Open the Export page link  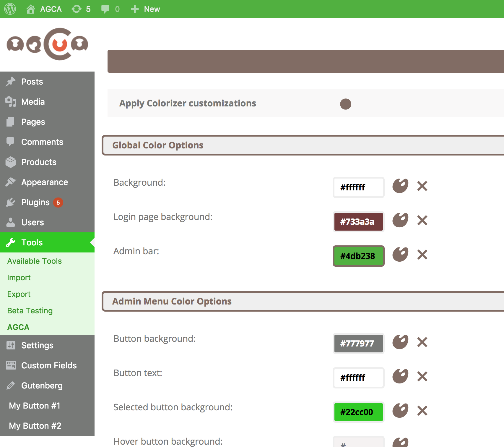pyautogui.click(x=19, y=294)
